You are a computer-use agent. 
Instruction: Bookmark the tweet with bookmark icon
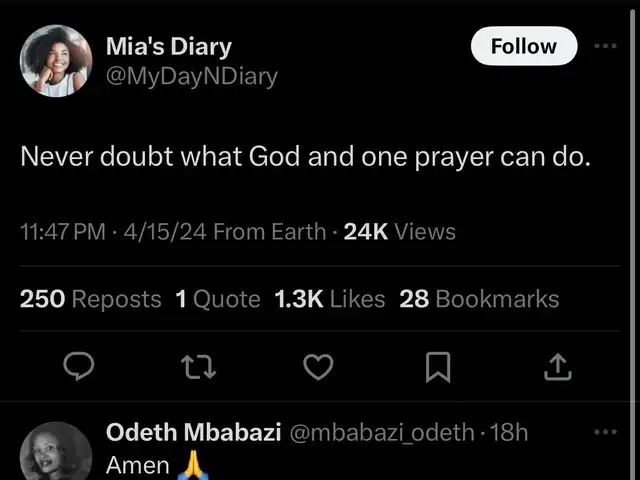437,369
